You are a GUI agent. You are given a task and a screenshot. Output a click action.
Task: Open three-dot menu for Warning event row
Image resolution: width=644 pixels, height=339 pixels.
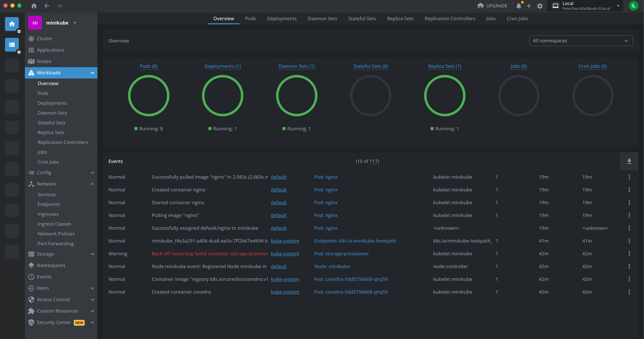click(629, 254)
